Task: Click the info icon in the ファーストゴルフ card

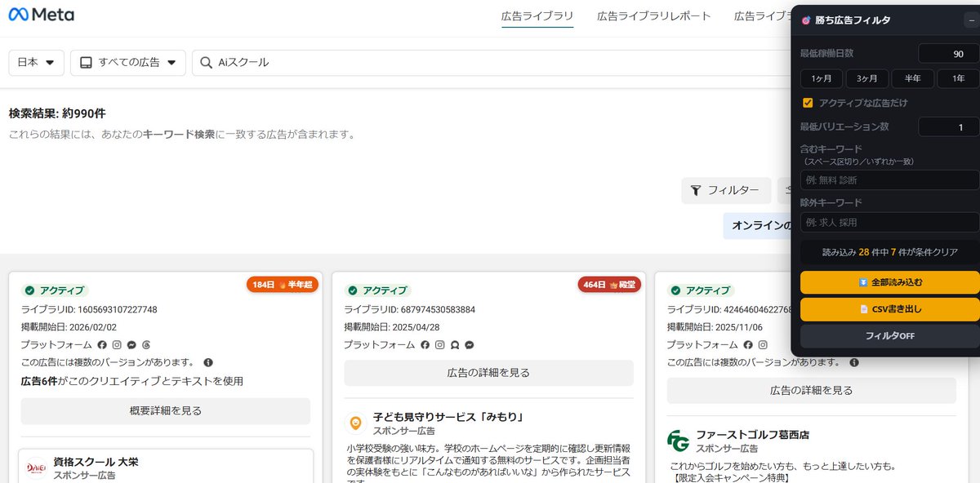Action: click(x=854, y=362)
